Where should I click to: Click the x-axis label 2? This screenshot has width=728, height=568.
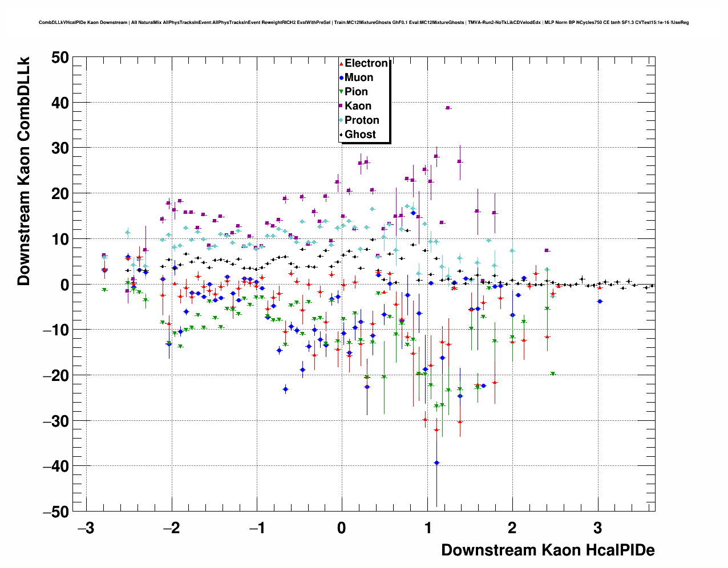pos(512,528)
